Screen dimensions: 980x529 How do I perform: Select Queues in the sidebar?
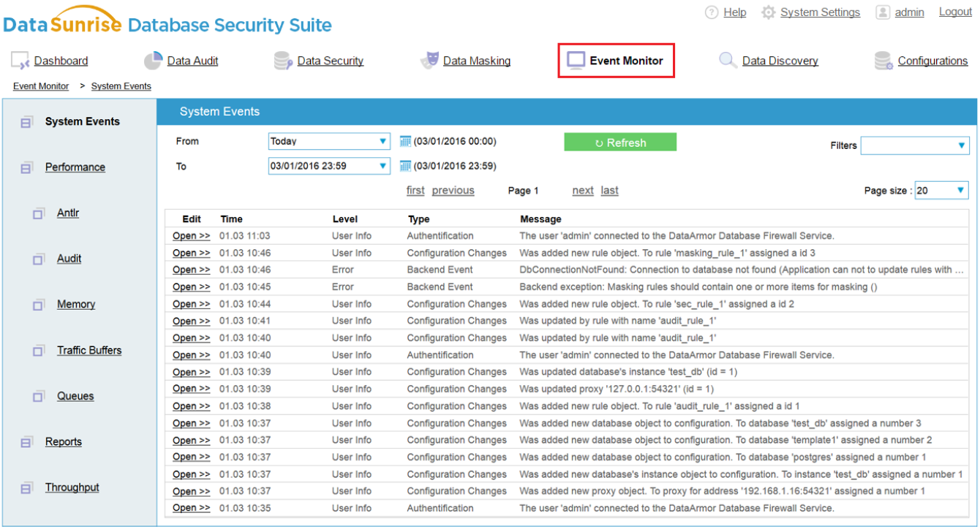tap(75, 396)
